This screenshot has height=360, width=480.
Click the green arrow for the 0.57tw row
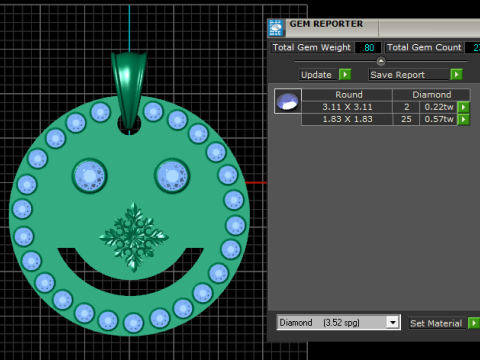pyautogui.click(x=464, y=119)
